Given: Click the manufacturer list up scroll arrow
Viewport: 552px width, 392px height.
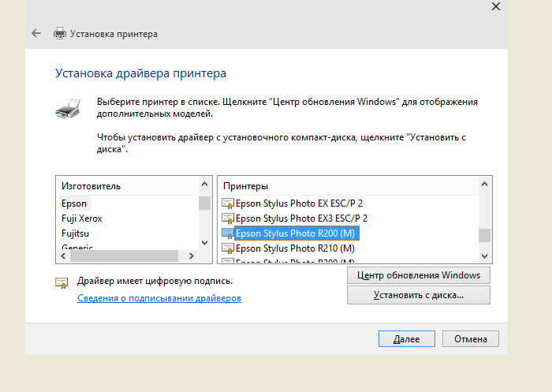Looking at the screenshot, I should (204, 184).
